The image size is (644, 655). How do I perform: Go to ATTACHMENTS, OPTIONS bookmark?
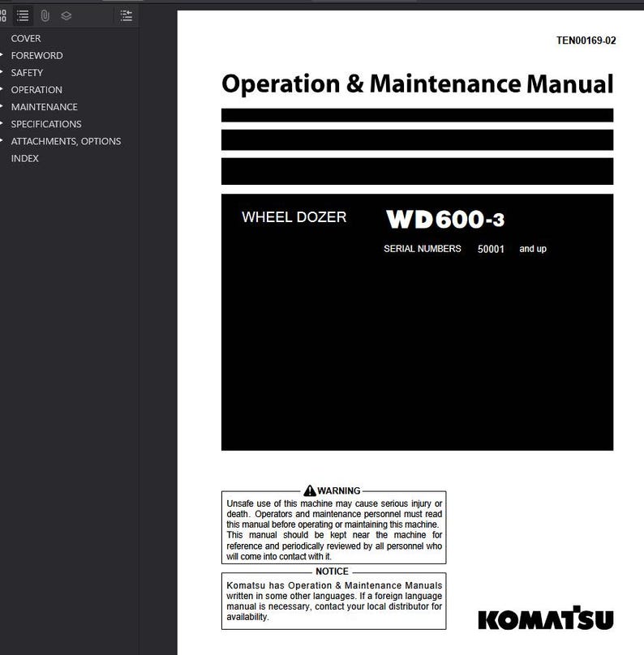tap(66, 141)
